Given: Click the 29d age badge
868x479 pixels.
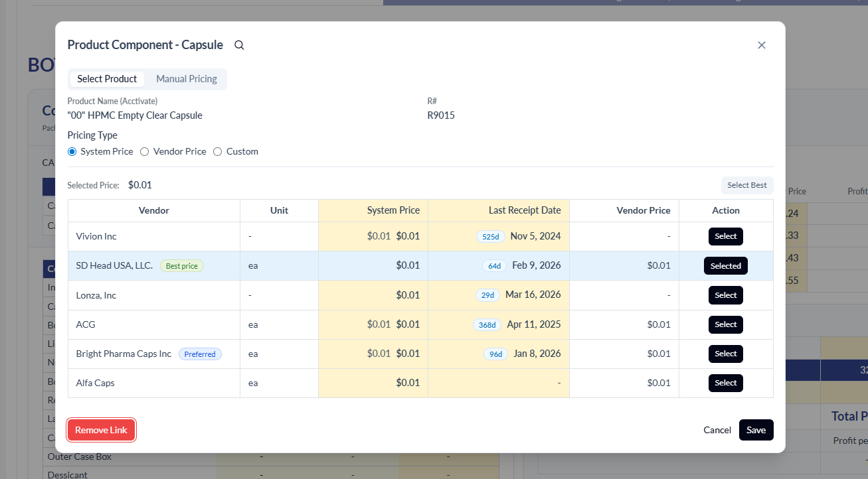Looking at the screenshot, I should pyautogui.click(x=488, y=295).
